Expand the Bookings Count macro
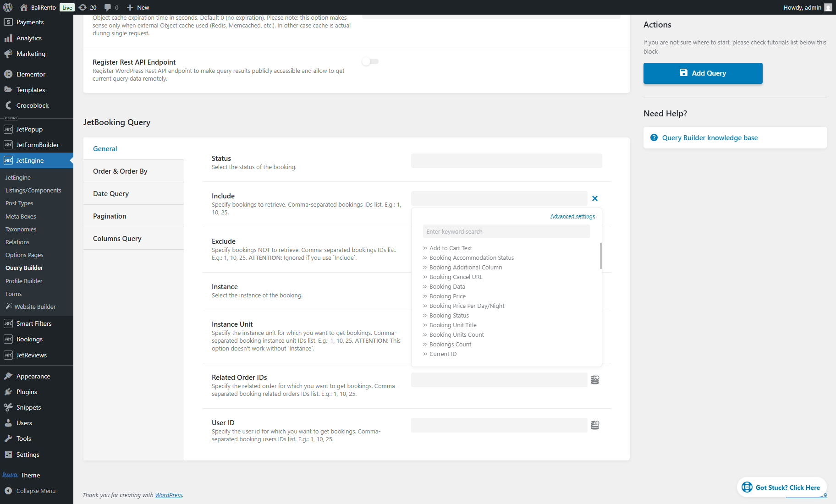This screenshot has height=504, width=836. tap(447, 344)
